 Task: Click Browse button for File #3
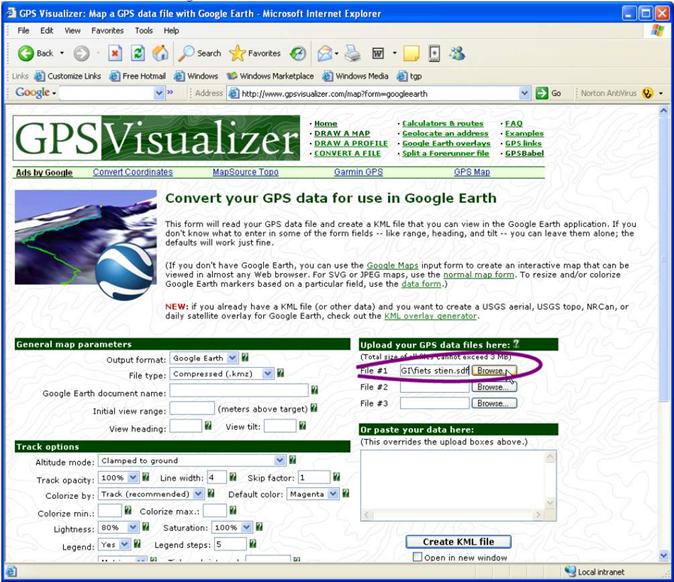(x=494, y=403)
